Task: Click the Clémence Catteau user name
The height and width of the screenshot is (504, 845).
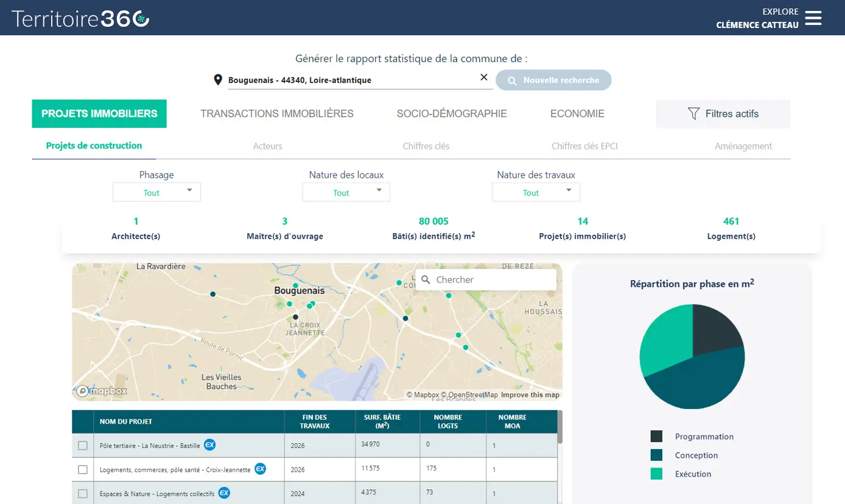Action: click(x=757, y=25)
